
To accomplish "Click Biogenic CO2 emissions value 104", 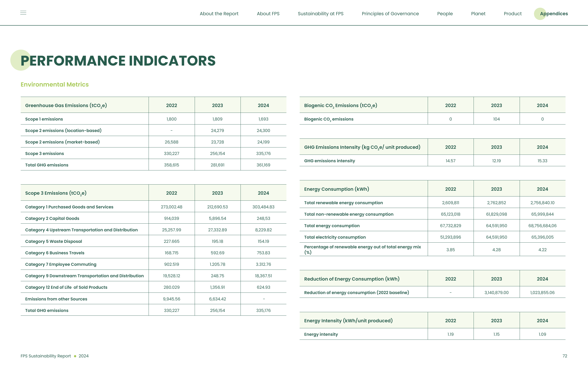I will (496, 119).
